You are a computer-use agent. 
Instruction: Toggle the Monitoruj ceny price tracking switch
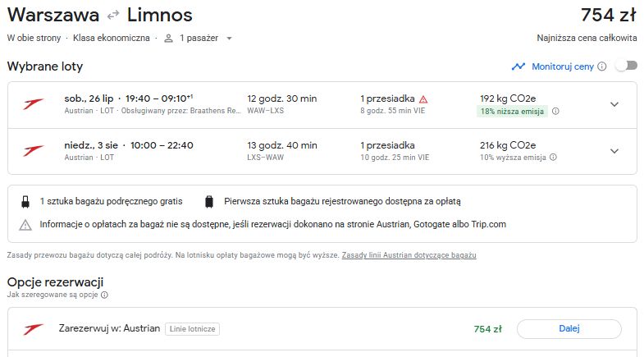(x=627, y=66)
